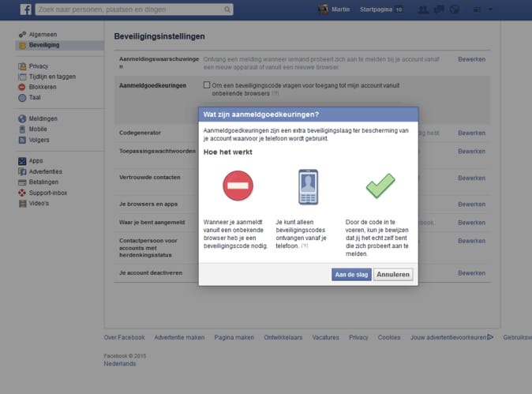The width and height of the screenshot is (532, 394).
Task: Click the Beveiligingsinstellingen page heading
Action: (159, 36)
